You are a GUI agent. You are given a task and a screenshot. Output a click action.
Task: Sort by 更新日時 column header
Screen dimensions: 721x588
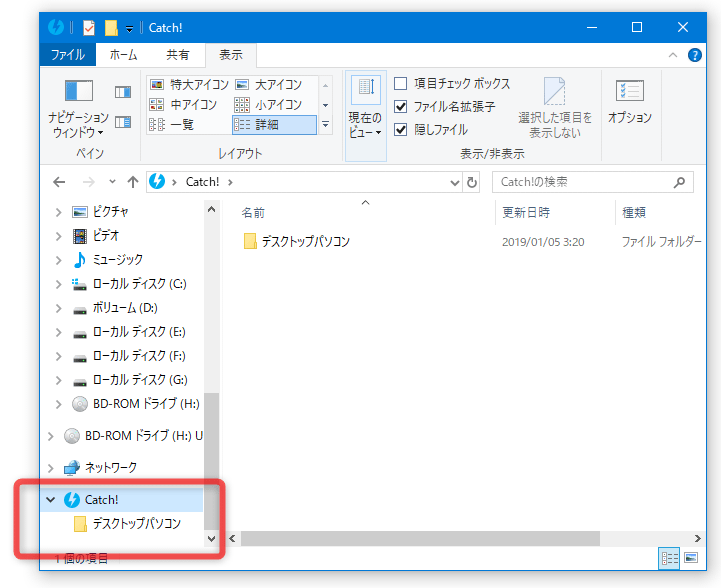pyautogui.click(x=526, y=212)
